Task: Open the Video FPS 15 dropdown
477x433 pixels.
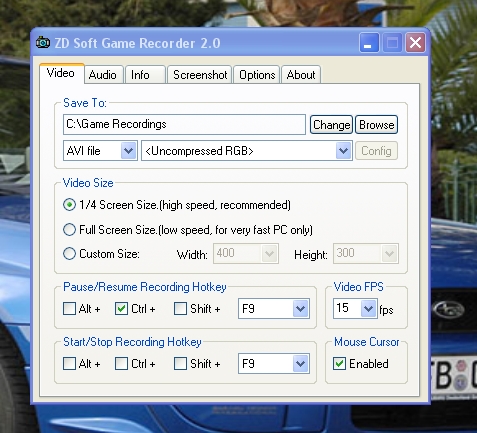Action: tap(355, 308)
